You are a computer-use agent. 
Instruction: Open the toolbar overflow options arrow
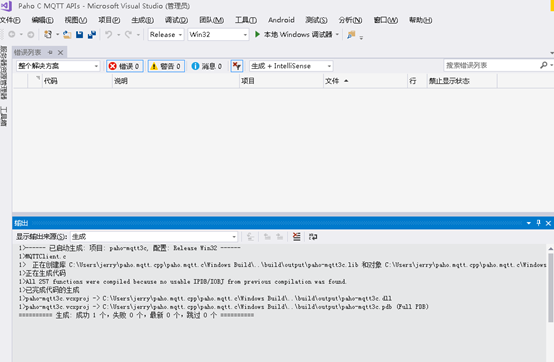click(x=361, y=37)
